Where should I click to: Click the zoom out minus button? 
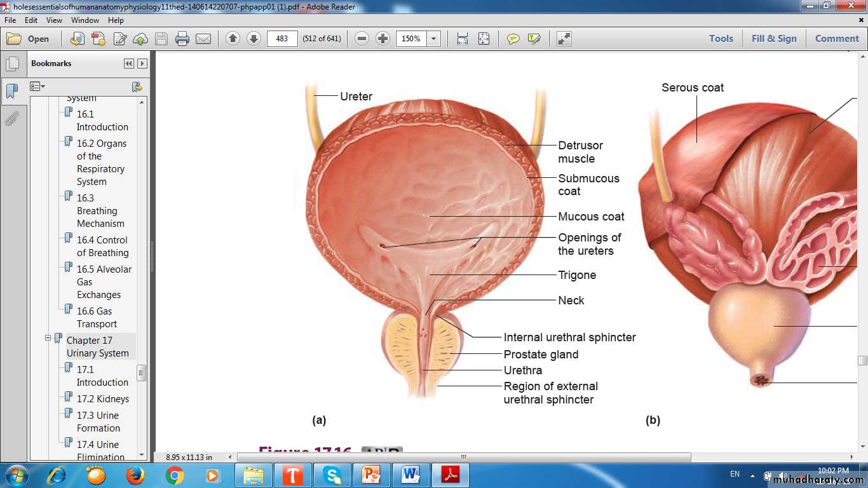pos(362,39)
